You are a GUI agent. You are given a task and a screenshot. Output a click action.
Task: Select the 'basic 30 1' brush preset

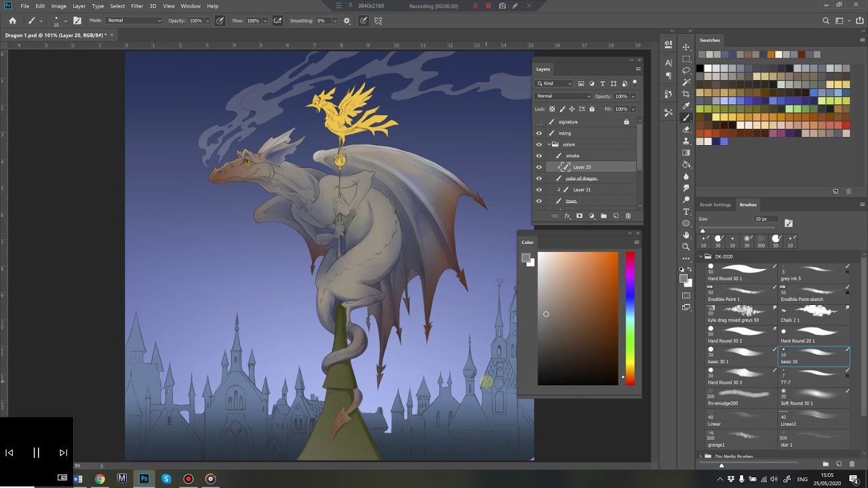(741, 355)
